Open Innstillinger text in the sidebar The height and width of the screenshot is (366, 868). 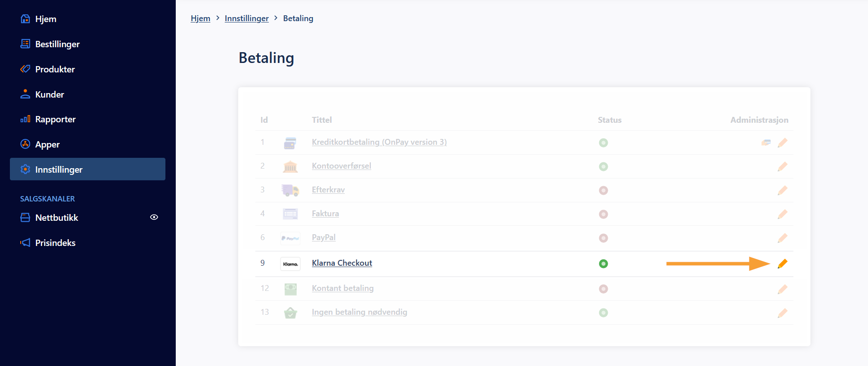tap(59, 170)
